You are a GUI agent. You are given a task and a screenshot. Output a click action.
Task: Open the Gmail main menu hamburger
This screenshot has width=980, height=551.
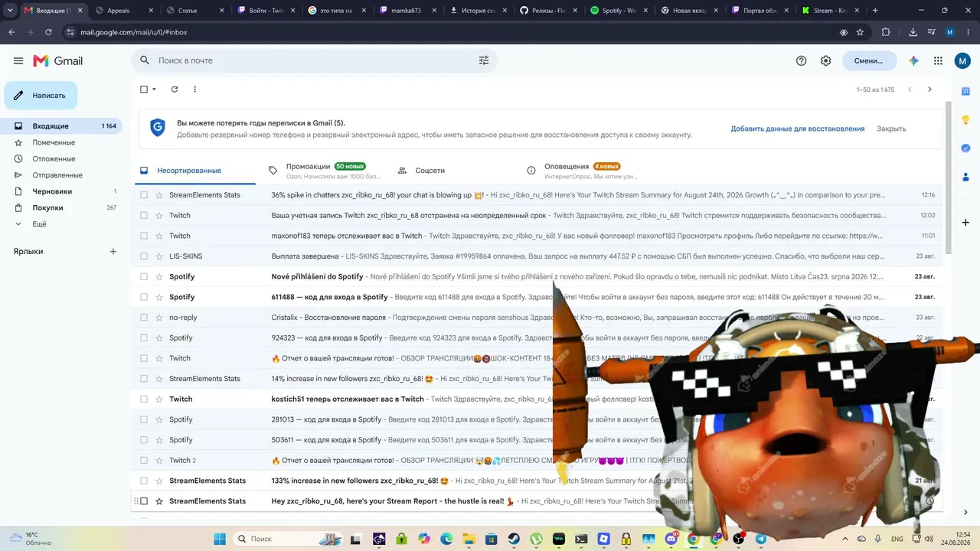point(18,60)
